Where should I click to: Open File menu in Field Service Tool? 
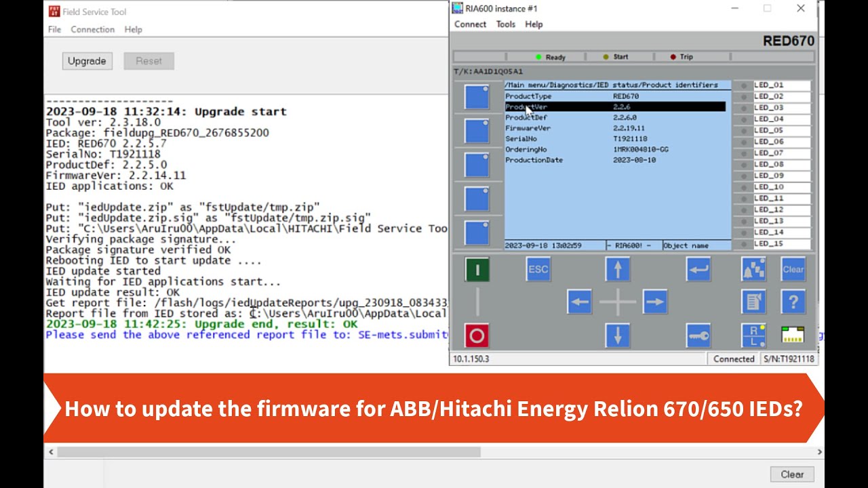[x=54, y=29]
